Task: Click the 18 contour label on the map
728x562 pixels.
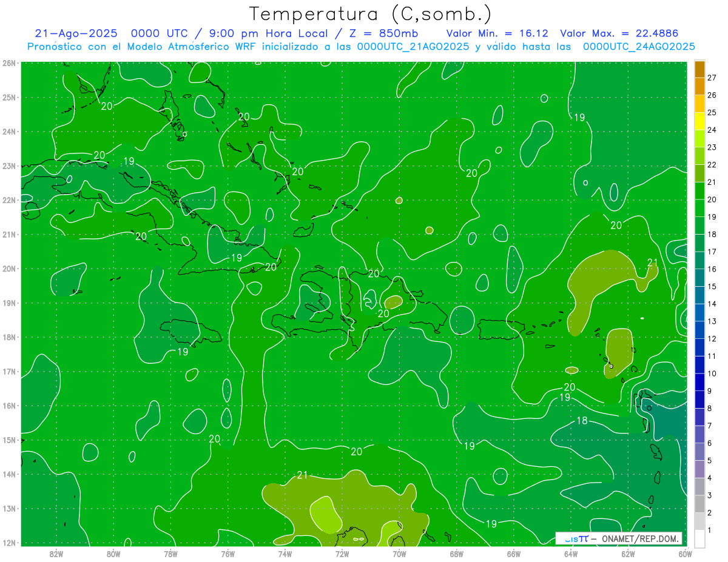Action: 581,421
